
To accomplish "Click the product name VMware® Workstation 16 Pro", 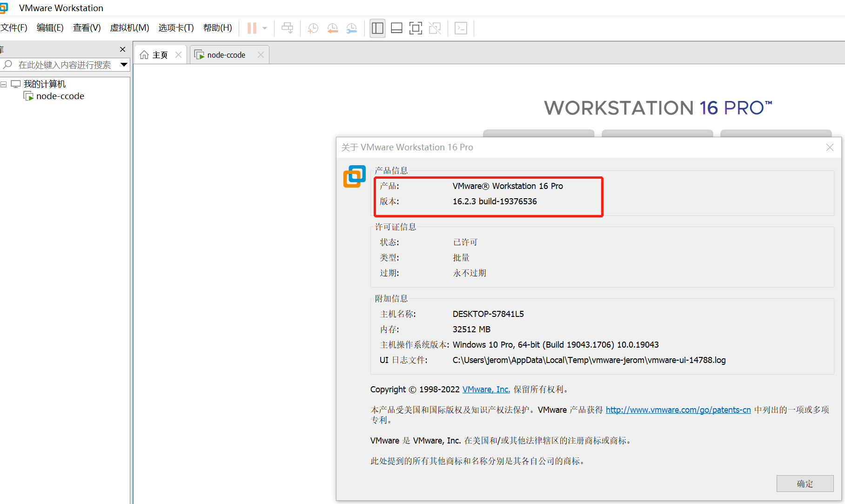I will click(x=508, y=186).
